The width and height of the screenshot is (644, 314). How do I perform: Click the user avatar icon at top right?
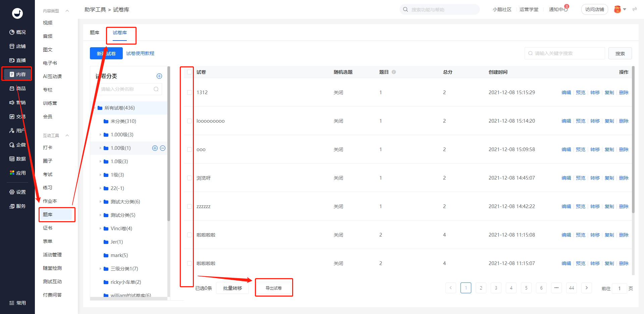[x=618, y=9]
